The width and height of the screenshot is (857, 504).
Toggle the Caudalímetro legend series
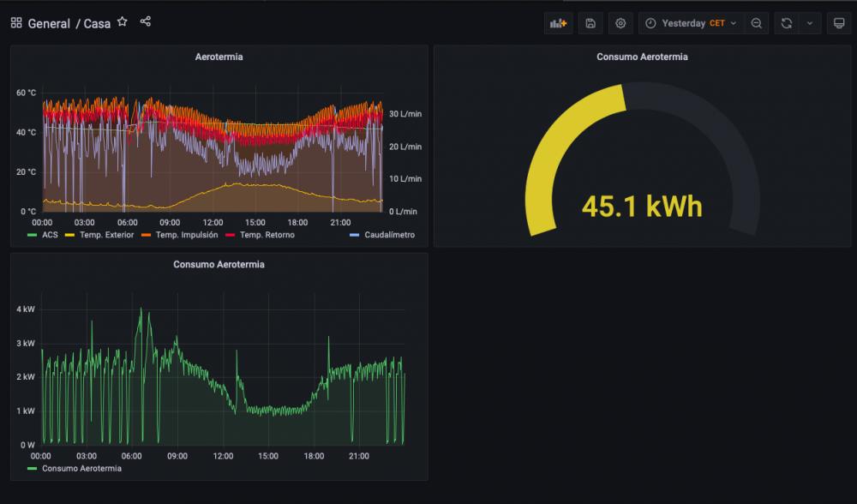(x=389, y=235)
